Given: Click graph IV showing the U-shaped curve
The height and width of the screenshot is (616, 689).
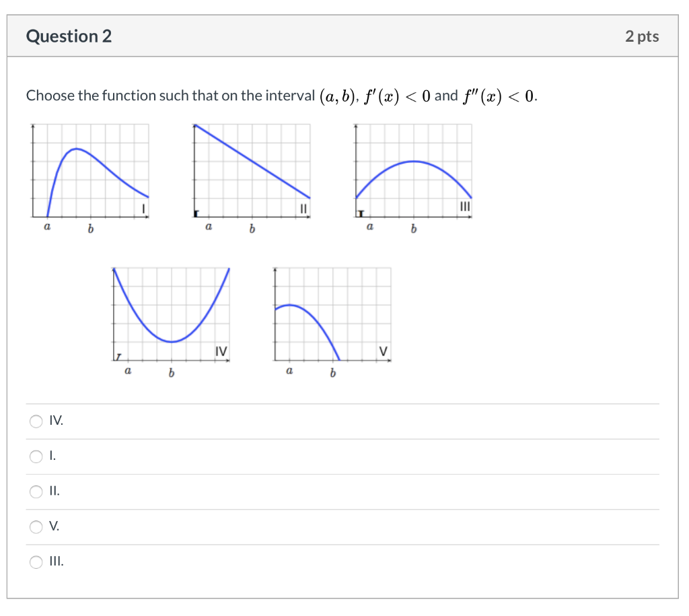Looking at the screenshot, I should point(170,313).
